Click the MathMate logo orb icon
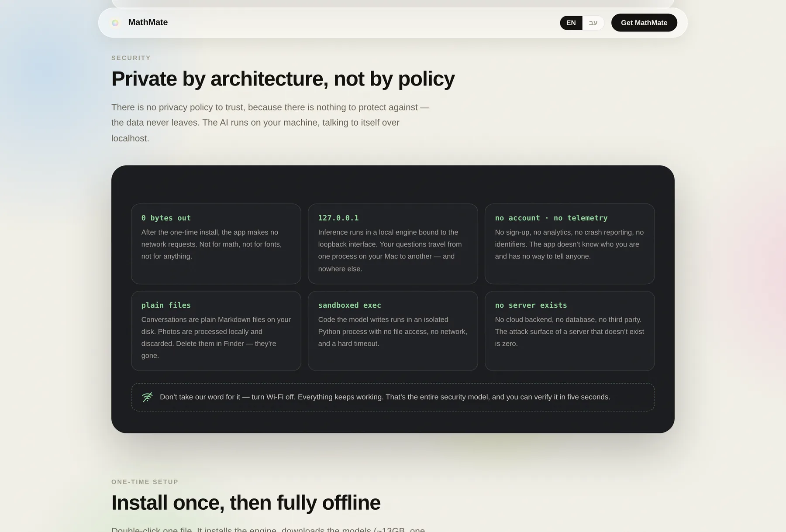786x532 pixels. 115,23
